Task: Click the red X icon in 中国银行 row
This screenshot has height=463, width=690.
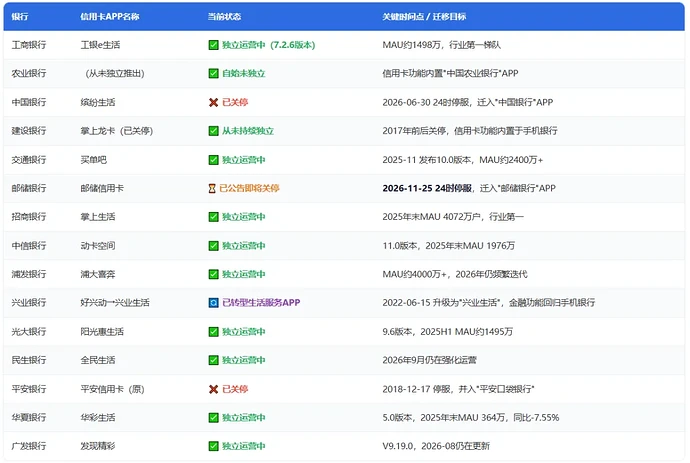Action: (213, 103)
